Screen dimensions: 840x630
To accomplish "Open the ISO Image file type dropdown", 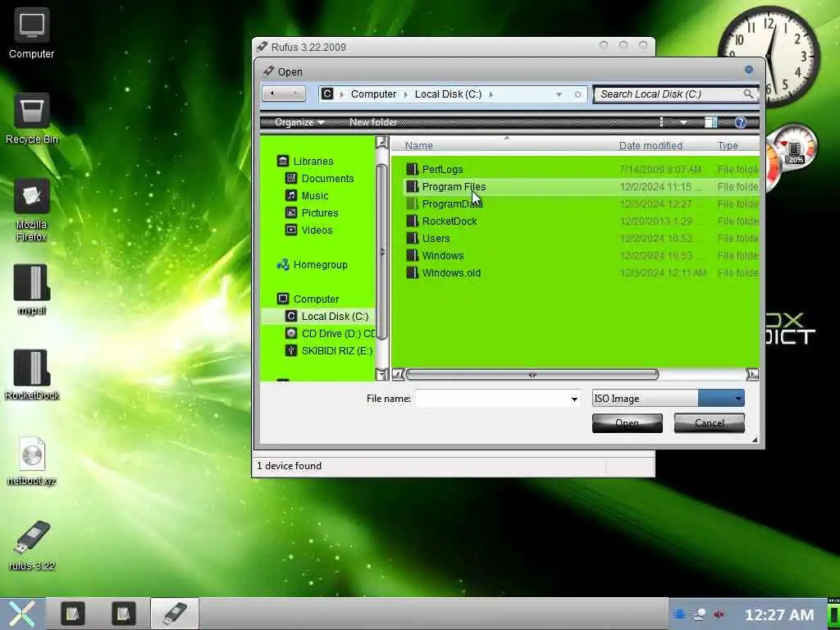I will click(x=668, y=398).
